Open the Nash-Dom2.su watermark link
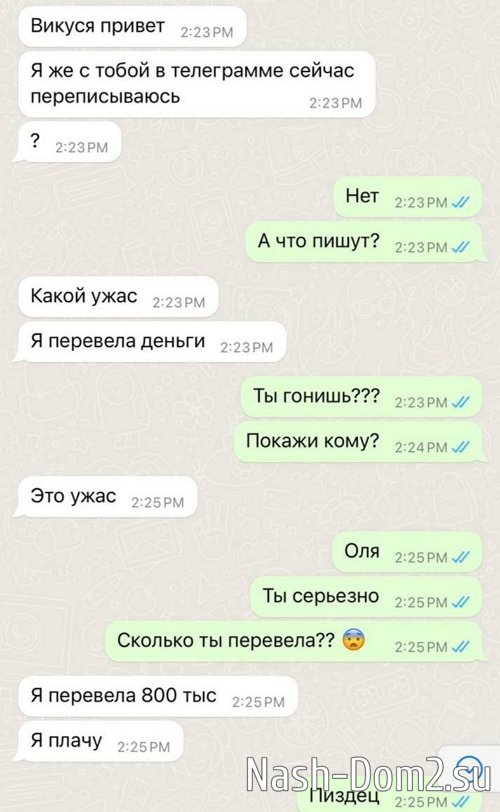500x812 pixels. pyautogui.click(x=368, y=774)
